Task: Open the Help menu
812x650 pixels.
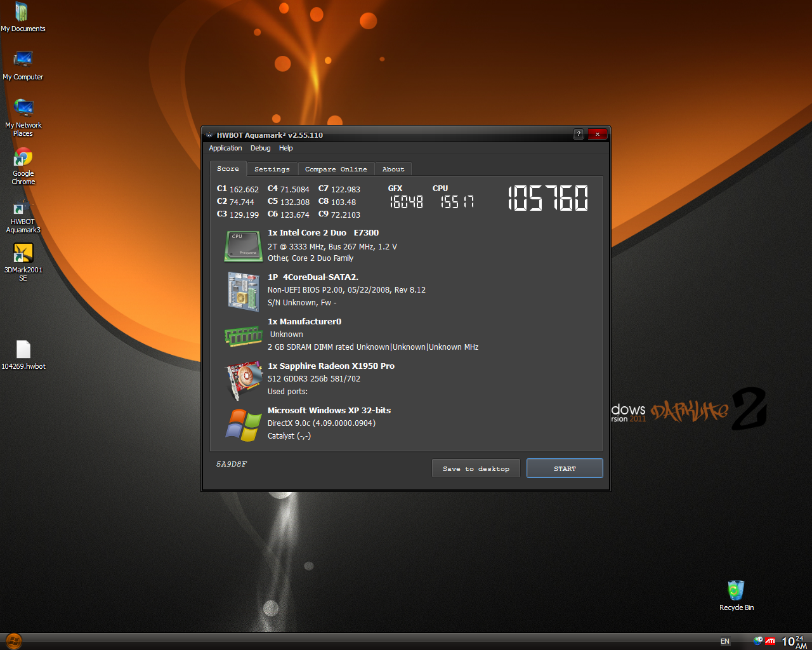Action: (286, 148)
